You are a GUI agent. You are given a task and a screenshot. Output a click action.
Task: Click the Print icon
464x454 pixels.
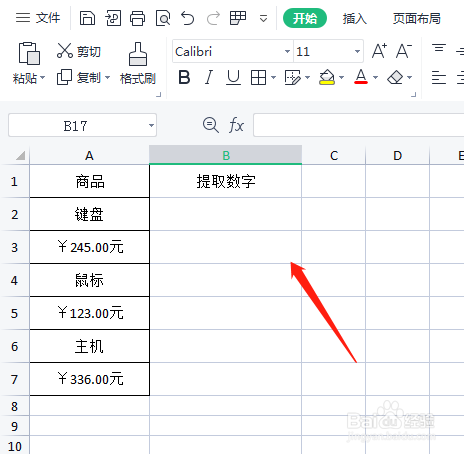coord(137,18)
